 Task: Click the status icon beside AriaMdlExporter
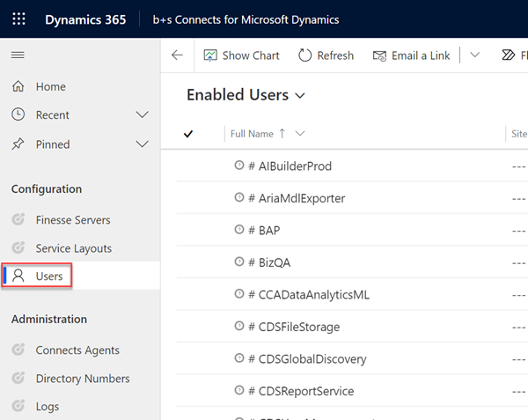click(x=239, y=197)
